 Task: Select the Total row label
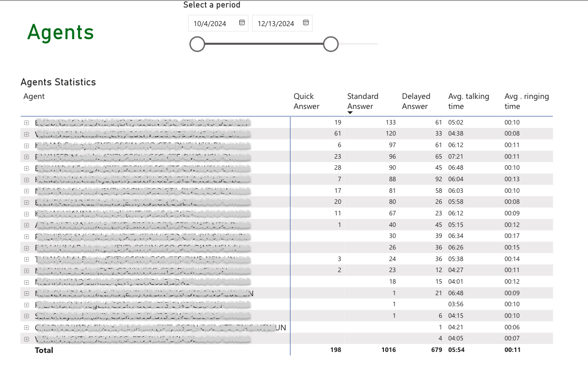tap(44, 350)
